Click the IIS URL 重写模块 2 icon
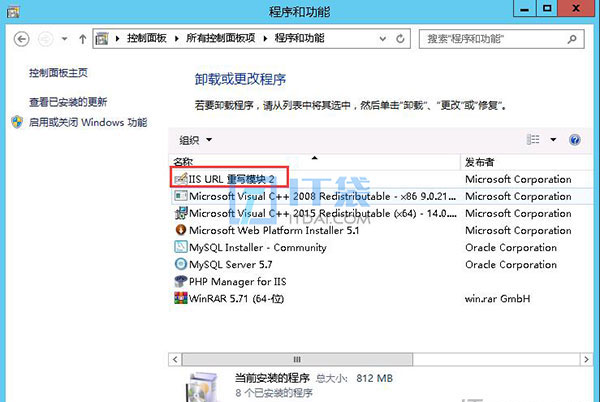The width and height of the screenshot is (600, 402). click(181, 179)
